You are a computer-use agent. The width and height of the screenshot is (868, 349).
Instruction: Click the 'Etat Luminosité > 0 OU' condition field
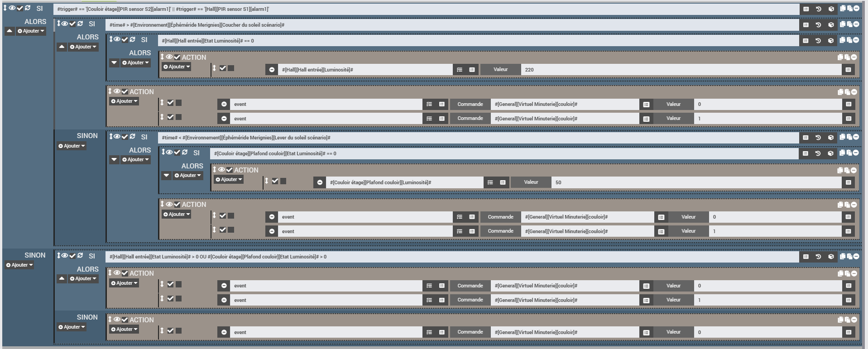[452, 257]
